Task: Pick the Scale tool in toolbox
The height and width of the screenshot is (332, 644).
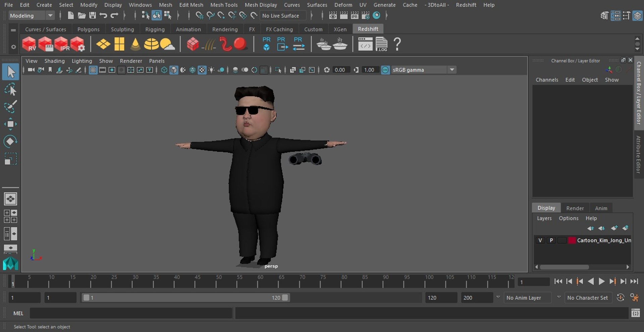Action: pos(10,159)
